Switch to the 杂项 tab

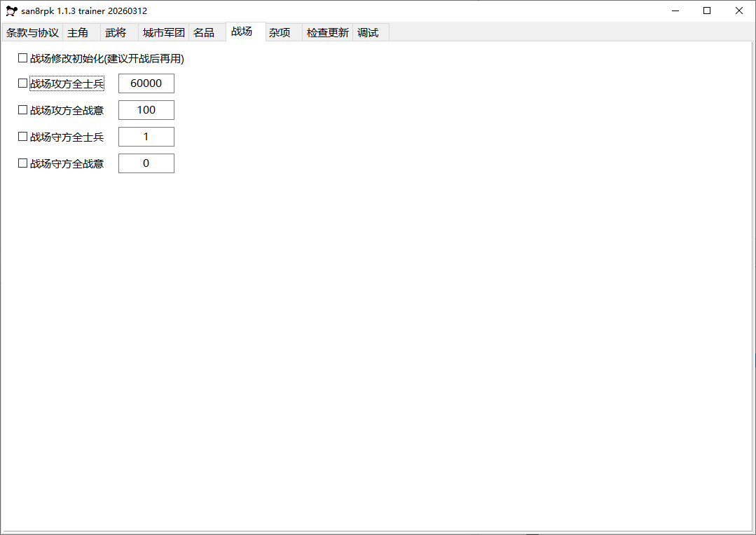click(x=280, y=32)
